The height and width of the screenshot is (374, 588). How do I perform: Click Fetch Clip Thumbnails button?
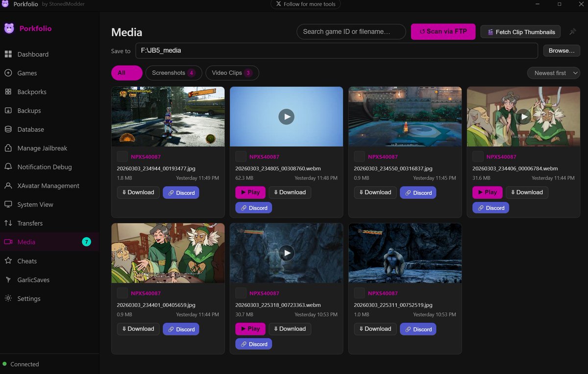pyautogui.click(x=521, y=32)
